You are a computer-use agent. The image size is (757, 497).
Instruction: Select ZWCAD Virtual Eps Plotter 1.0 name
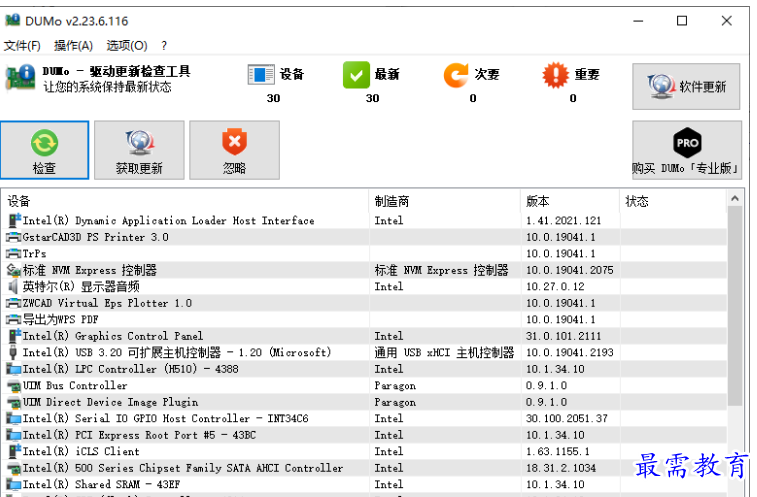107,303
